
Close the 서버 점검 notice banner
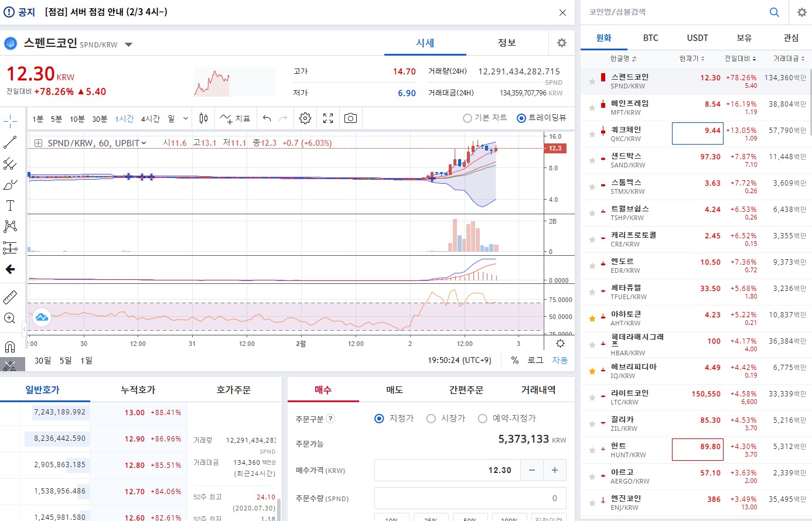coord(562,12)
